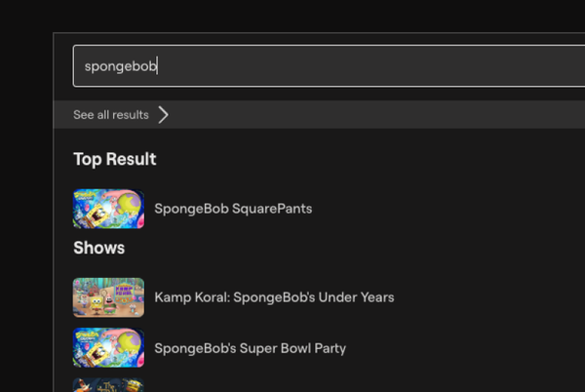Image resolution: width=585 pixels, height=392 pixels.
Task: Click empty row space right of Kamp Koral title
Action: pyautogui.click(x=487, y=297)
